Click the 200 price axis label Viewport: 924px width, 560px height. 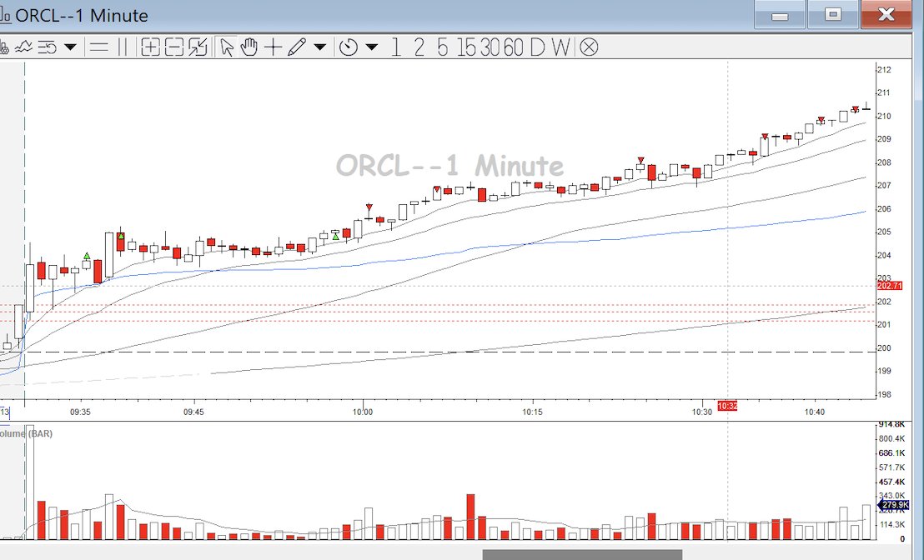tap(884, 348)
